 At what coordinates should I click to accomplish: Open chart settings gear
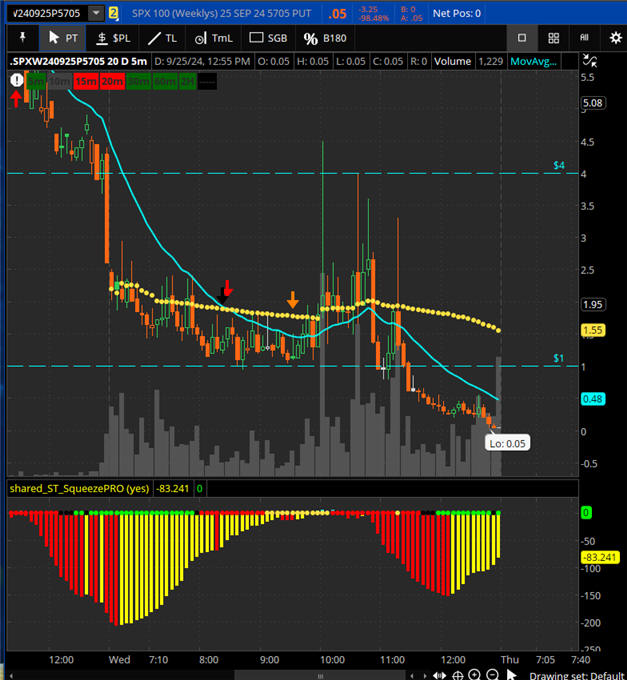(x=615, y=37)
